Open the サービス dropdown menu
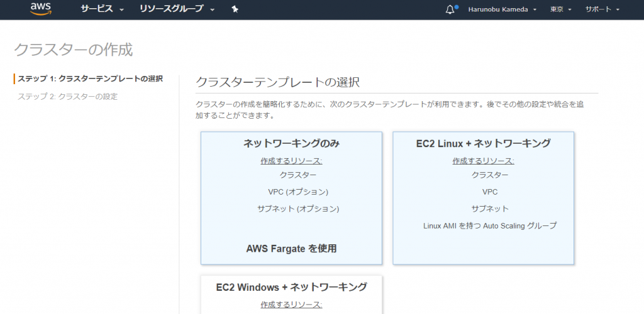Image resolution: width=644 pixels, height=314 pixels. [103, 9]
